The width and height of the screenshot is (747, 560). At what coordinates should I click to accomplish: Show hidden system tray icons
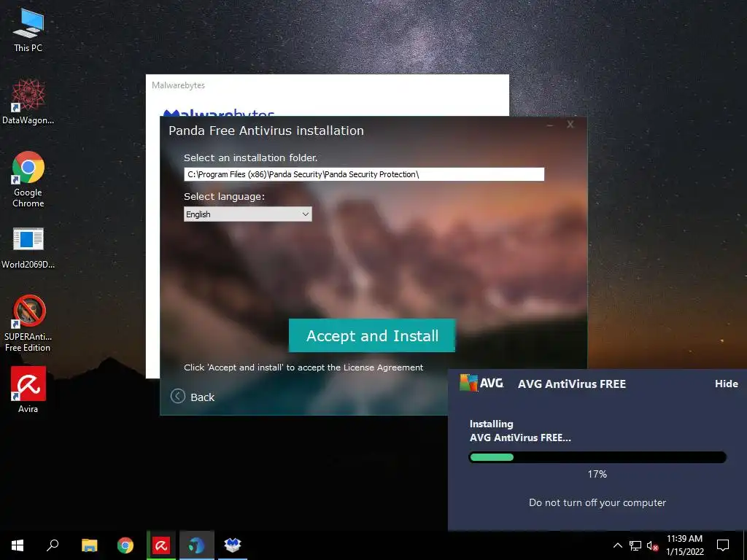pyautogui.click(x=617, y=545)
